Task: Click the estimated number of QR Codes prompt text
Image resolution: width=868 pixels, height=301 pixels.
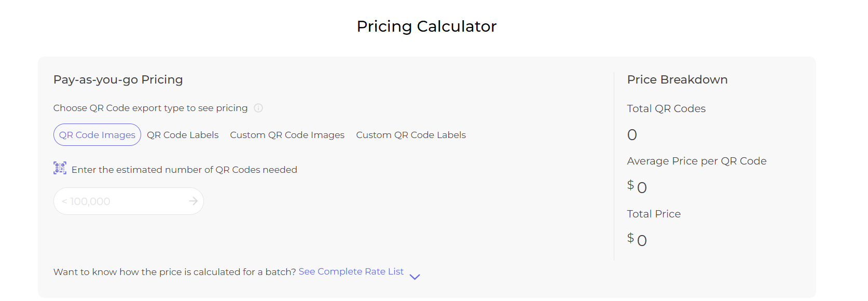Action: pos(184,170)
